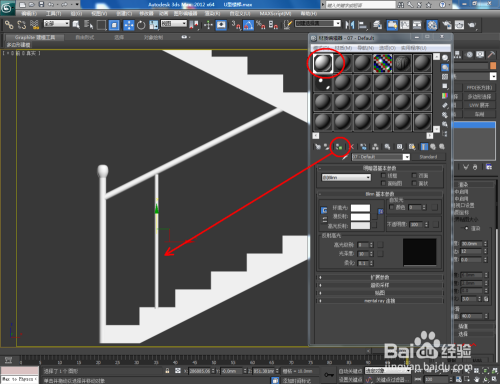Screen dimensions: 500x384
Task: Click the UVW Unwrap modifier button
Action: pos(479,105)
